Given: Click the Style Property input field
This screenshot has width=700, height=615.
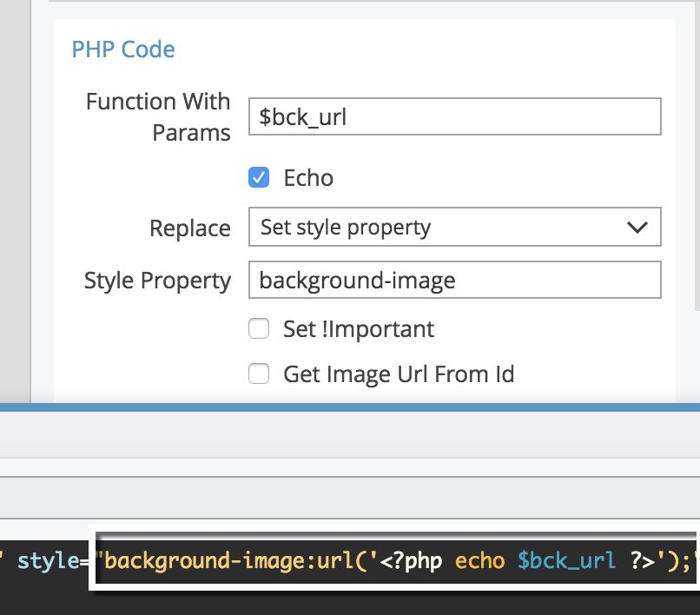Looking at the screenshot, I should coord(454,280).
